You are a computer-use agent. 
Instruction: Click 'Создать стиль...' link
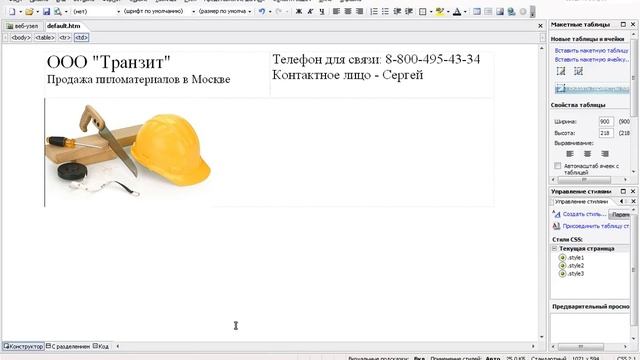[584, 214]
